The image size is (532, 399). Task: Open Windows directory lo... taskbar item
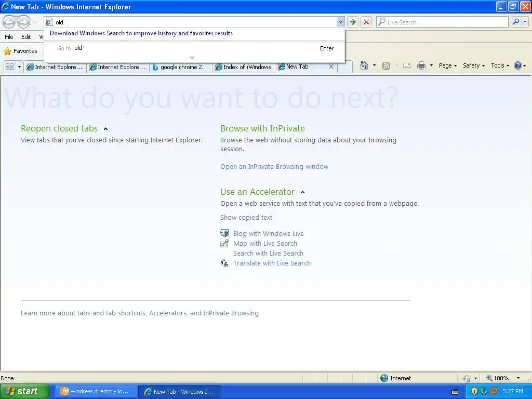click(x=96, y=392)
